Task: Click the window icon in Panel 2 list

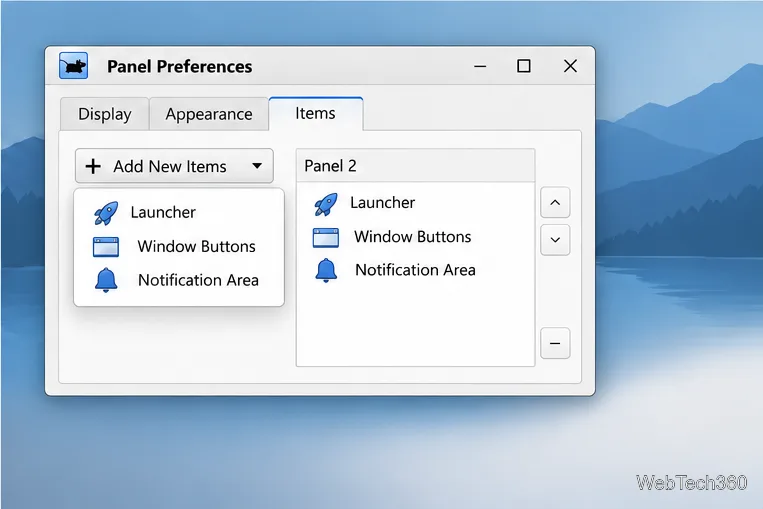Action: click(x=326, y=238)
